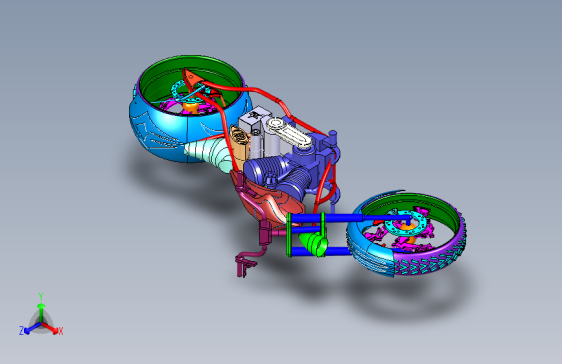Select the orange front wheel hub

pyautogui.click(x=191, y=107)
